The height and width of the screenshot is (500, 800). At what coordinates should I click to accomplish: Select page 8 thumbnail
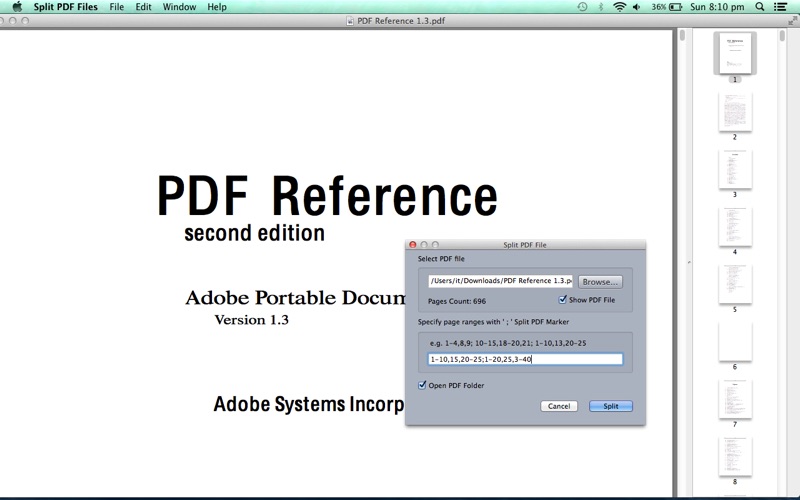coord(735,456)
